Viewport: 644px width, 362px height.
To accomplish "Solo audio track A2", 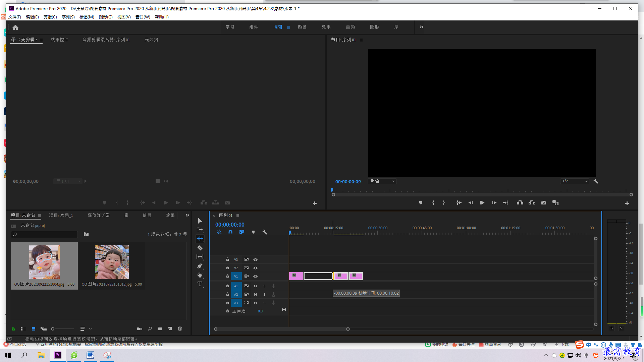I will coord(264,295).
